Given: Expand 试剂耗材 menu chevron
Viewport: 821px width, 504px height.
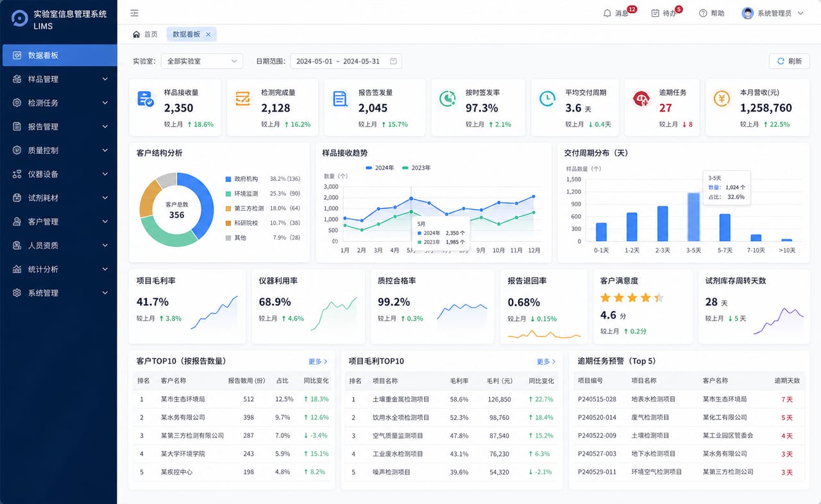Looking at the screenshot, I should pyautogui.click(x=105, y=197).
